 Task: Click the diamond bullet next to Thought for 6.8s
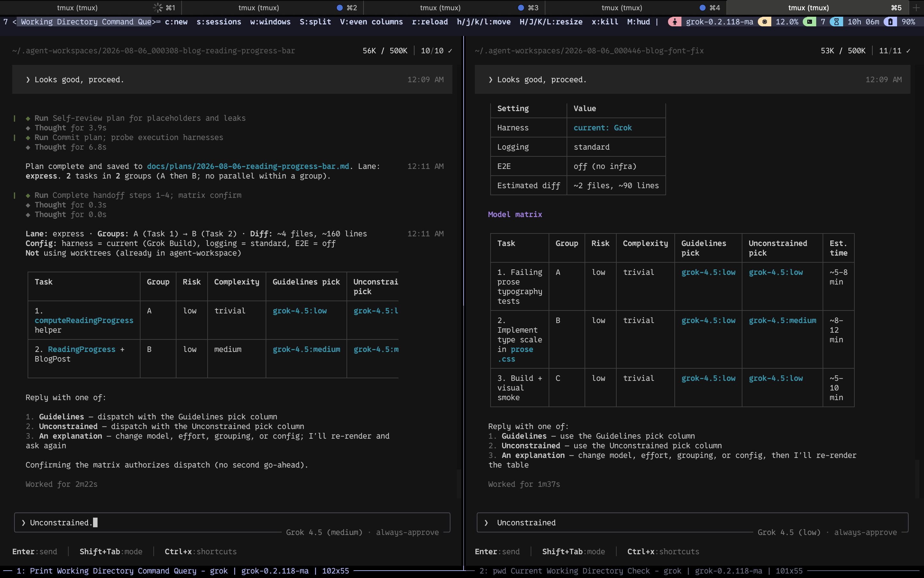tap(28, 147)
